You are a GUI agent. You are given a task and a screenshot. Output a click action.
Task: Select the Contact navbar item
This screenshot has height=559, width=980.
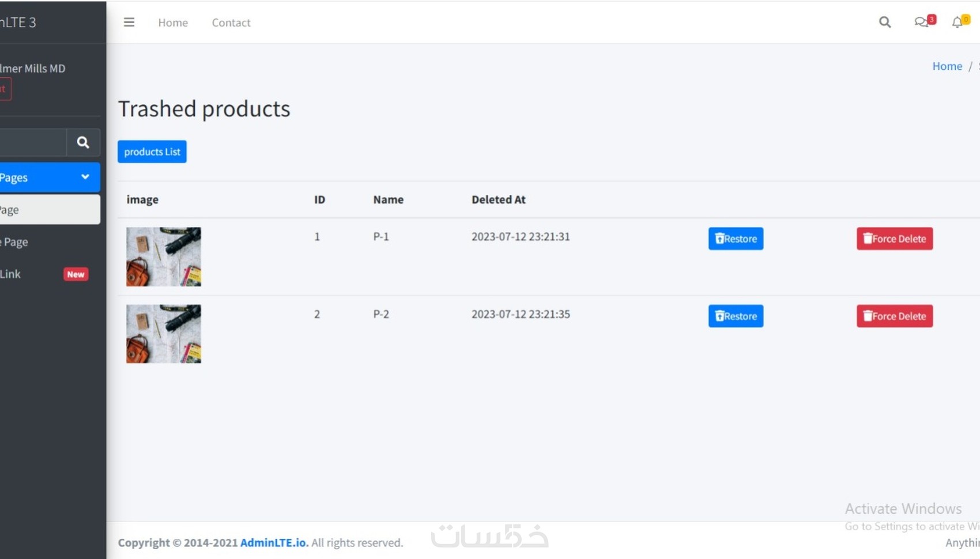pos(231,22)
